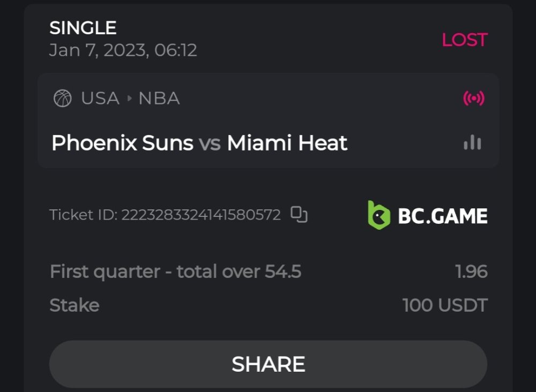Click the 1.96 odds value
The width and height of the screenshot is (536, 392).
pyautogui.click(x=471, y=272)
